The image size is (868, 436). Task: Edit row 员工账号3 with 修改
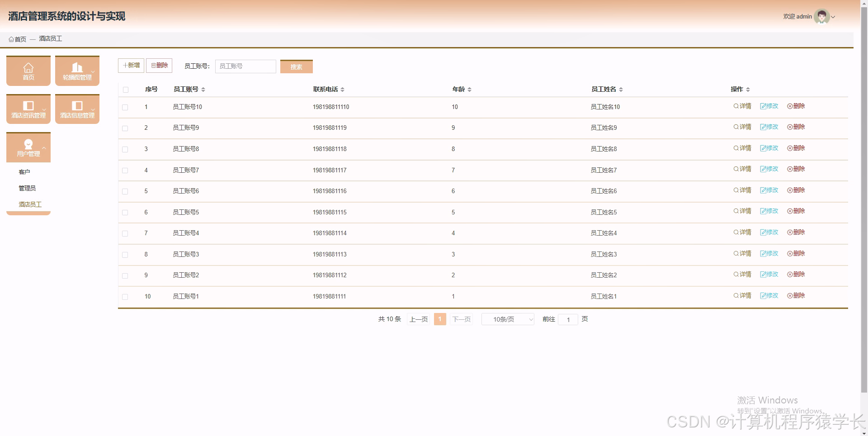769,254
